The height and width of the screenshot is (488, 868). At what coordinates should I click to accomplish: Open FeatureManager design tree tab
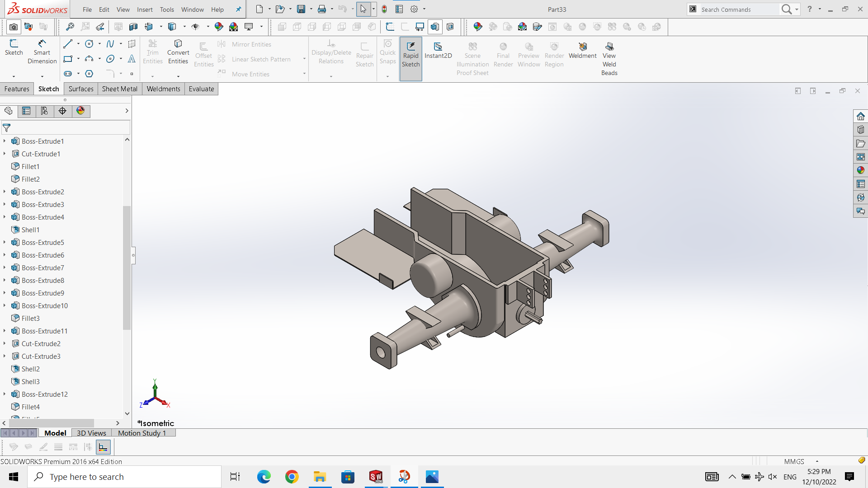coord(8,111)
